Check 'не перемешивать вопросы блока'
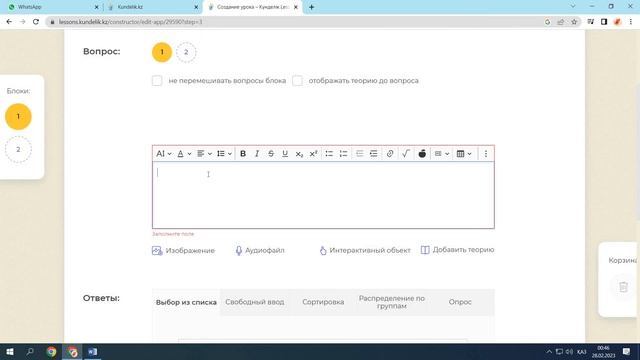 click(x=157, y=81)
